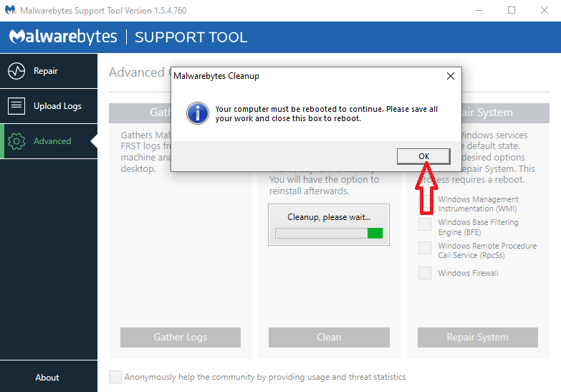This screenshot has width=561, height=392.
Task: Minimize the Support Tool window
Action: coord(479,10)
